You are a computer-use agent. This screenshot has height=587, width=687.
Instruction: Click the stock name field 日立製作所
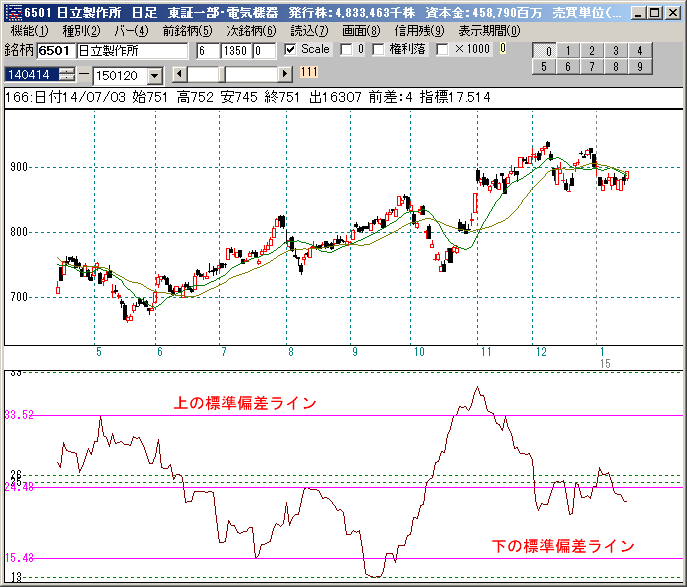pos(132,51)
